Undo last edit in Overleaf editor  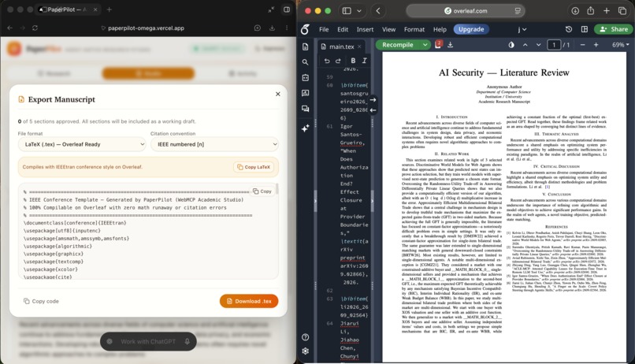[327, 61]
